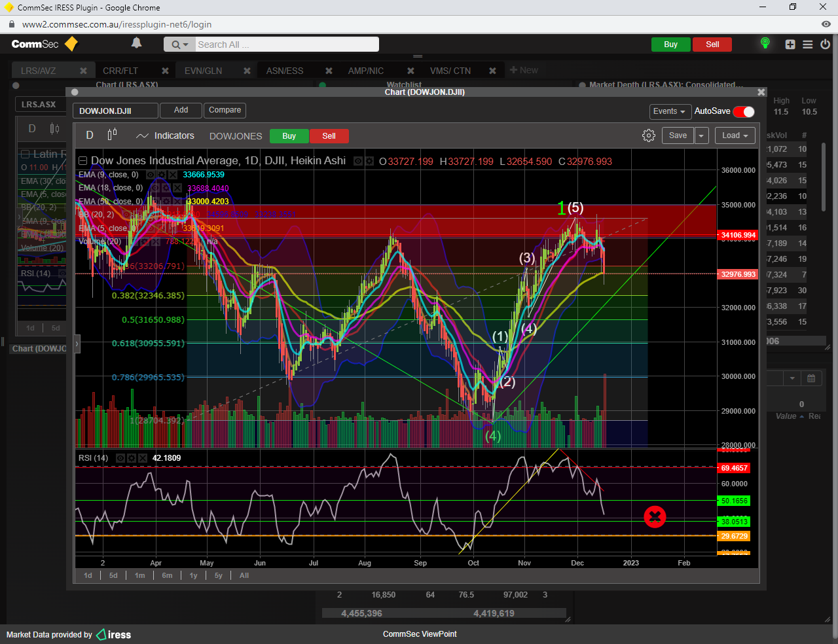
Task: Remove the RSI (14) indicator
Action: (141, 458)
